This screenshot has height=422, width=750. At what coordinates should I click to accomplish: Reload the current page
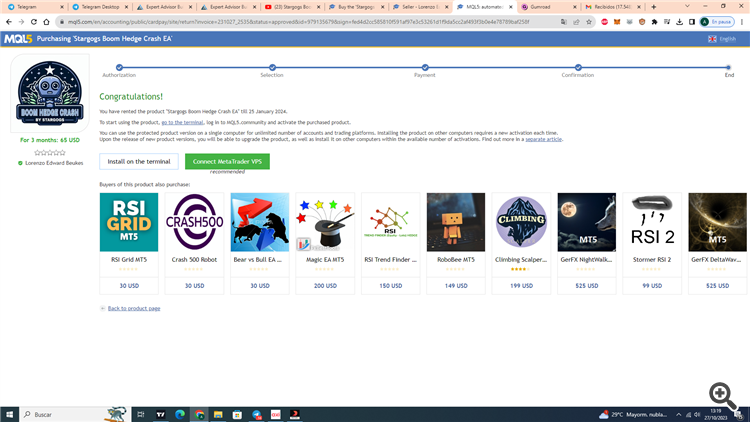pos(33,22)
